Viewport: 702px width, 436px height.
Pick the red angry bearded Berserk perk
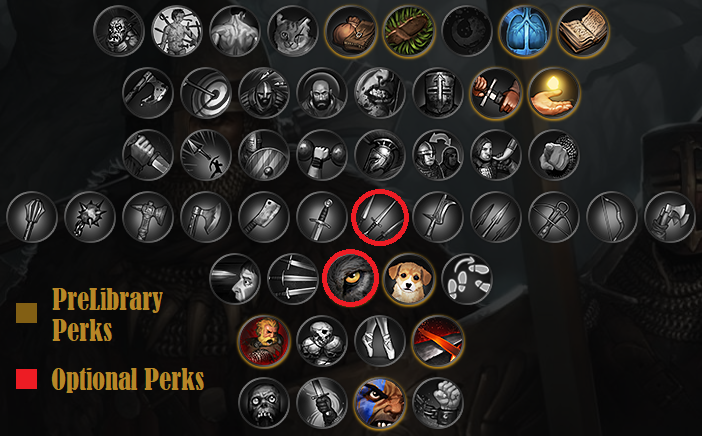coord(264,341)
